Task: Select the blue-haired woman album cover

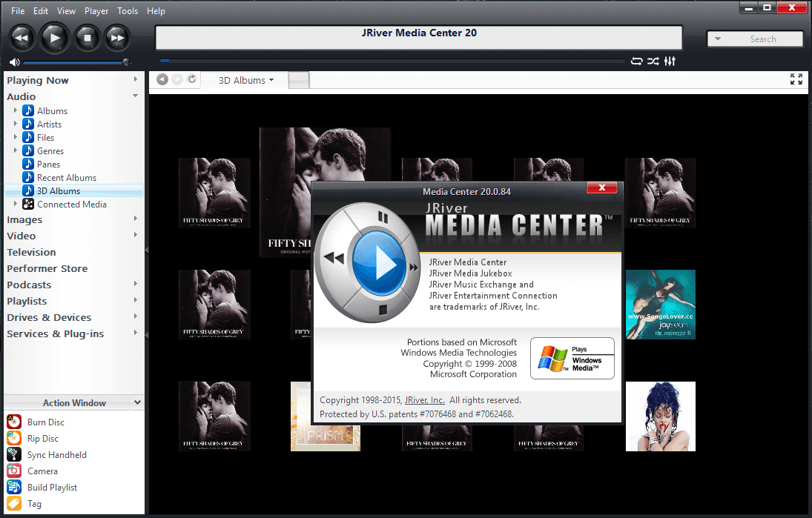Action: click(660, 416)
